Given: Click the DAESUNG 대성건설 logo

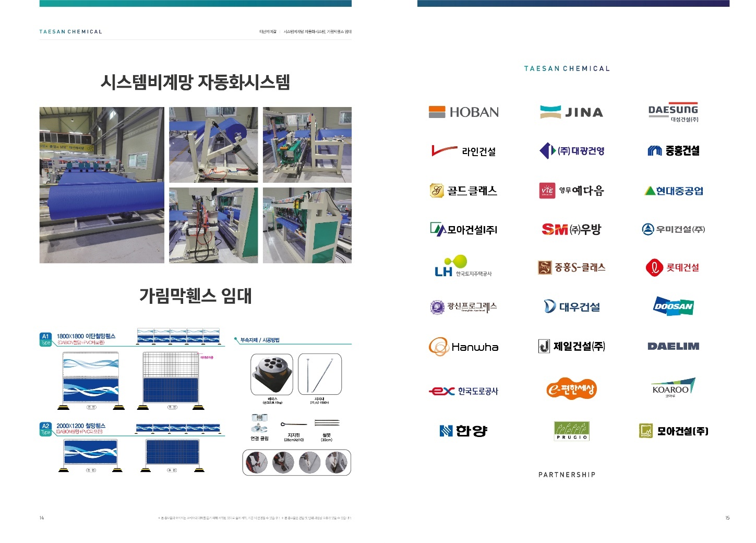Looking at the screenshot, I should coord(673,112).
